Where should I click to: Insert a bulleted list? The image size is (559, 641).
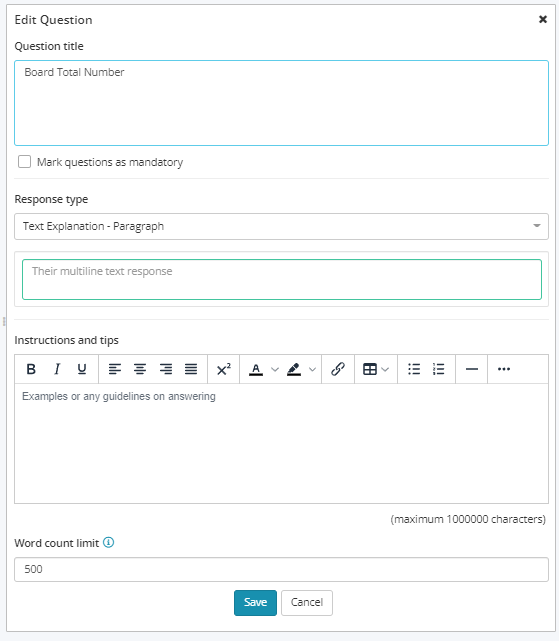(x=414, y=369)
